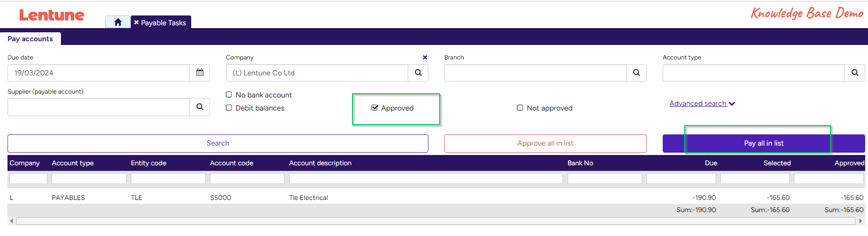Click the Approved column filter box
Viewport: 868px width, 236px height.
coord(829,178)
